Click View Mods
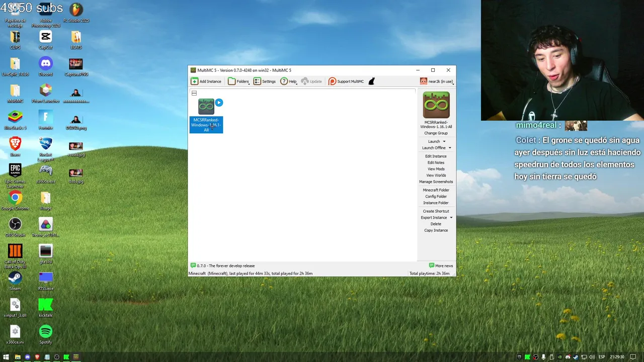644x362 pixels. [x=436, y=169]
